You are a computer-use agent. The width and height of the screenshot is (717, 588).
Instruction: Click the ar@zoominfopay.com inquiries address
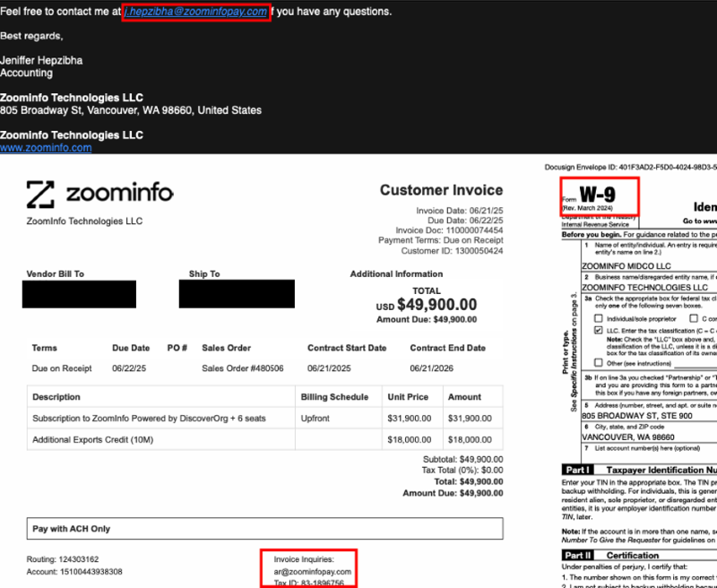click(312, 572)
